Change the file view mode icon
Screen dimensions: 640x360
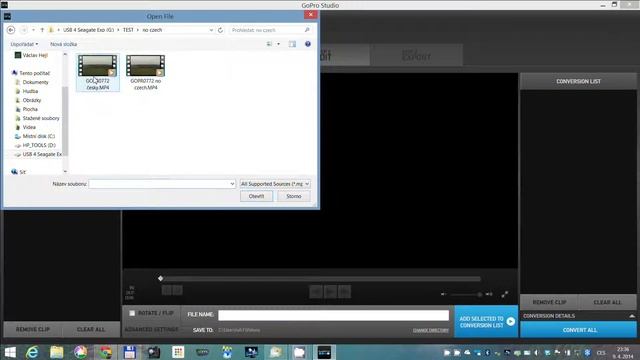tap(269, 44)
